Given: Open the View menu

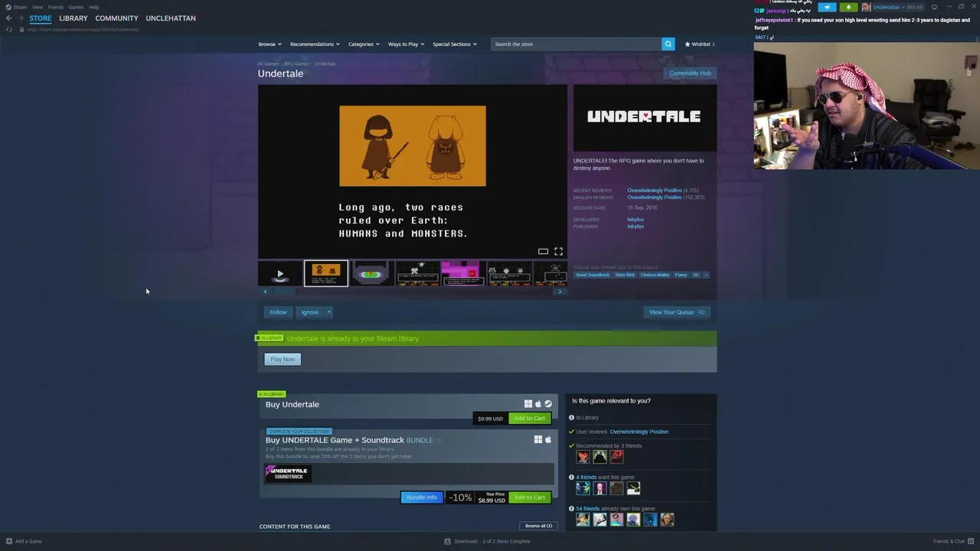Looking at the screenshot, I should point(37,7).
